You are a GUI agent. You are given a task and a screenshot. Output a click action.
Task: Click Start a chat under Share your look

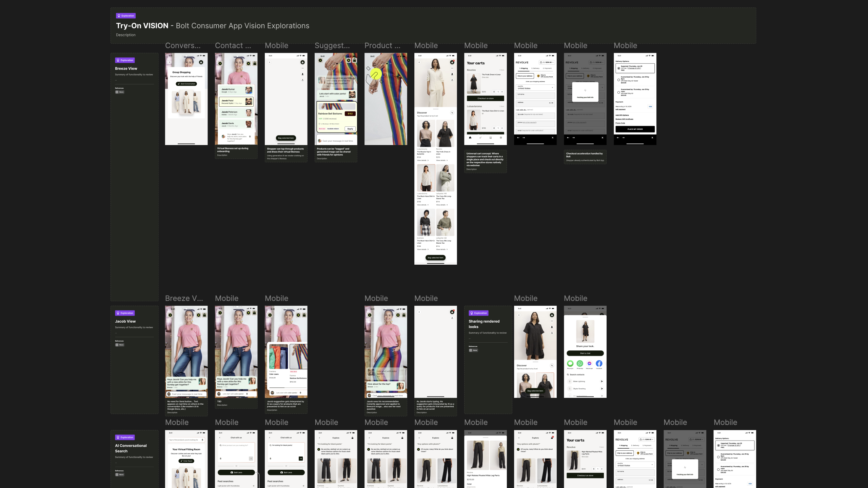pyautogui.click(x=585, y=353)
